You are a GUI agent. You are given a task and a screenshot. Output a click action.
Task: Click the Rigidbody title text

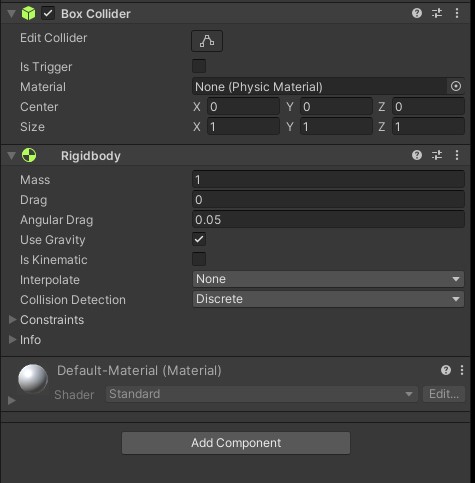click(91, 156)
